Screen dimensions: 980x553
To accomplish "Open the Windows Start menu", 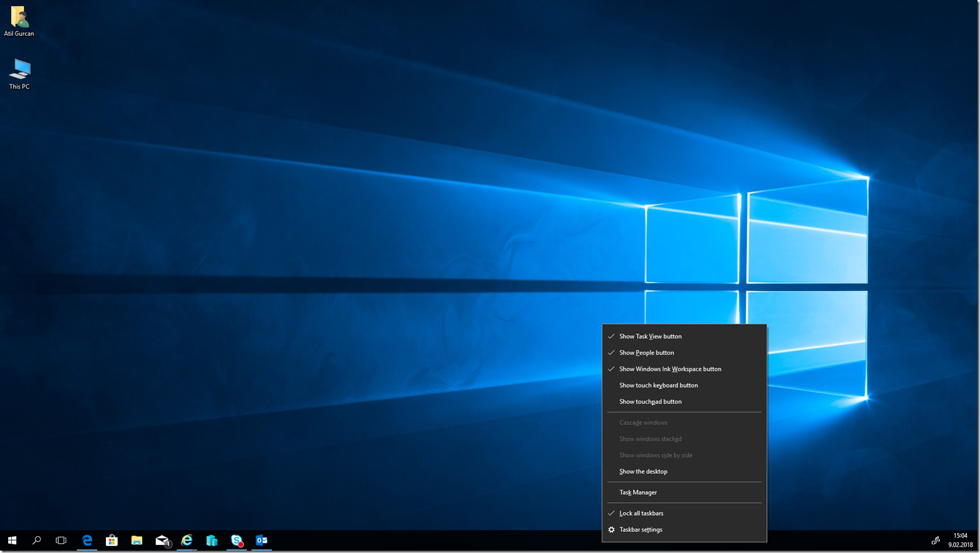I will coord(12,541).
